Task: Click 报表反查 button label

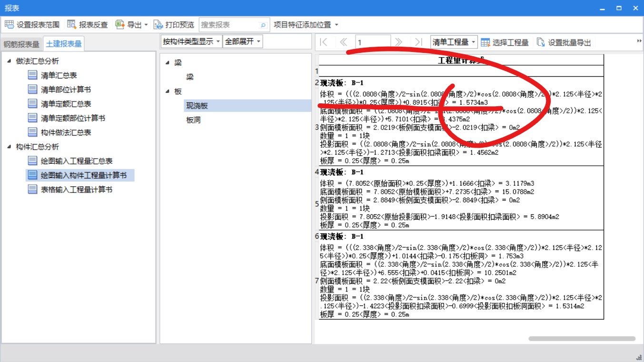Action: click(93, 25)
